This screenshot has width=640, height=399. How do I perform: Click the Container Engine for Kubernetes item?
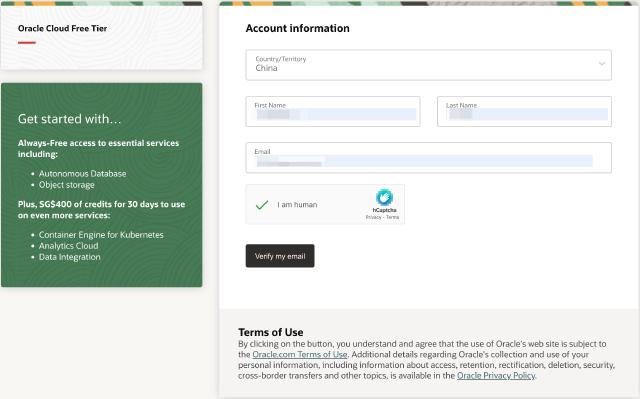pyautogui.click(x=101, y=235)
